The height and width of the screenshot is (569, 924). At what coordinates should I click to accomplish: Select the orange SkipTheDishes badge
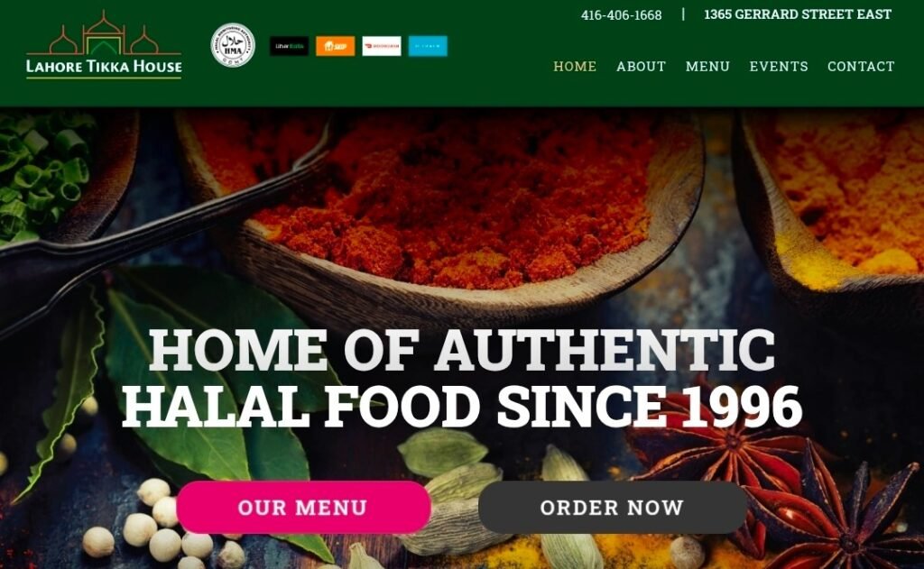pos(336,46)
